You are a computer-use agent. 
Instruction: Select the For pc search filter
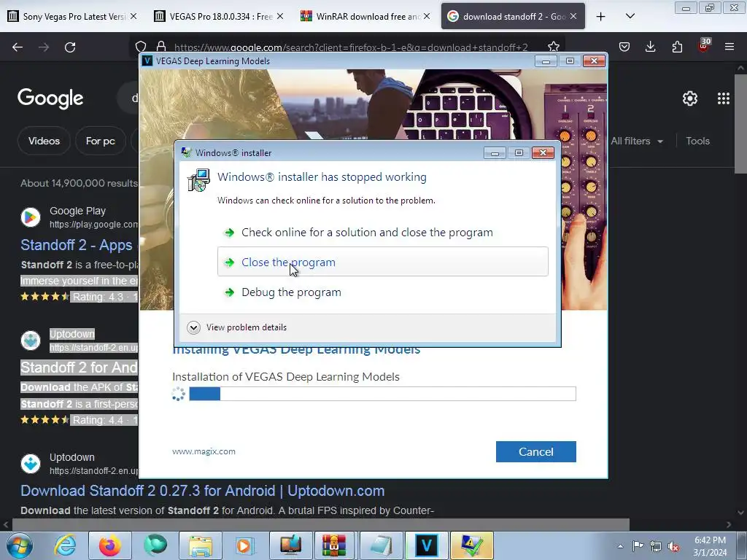click(101, 141)
